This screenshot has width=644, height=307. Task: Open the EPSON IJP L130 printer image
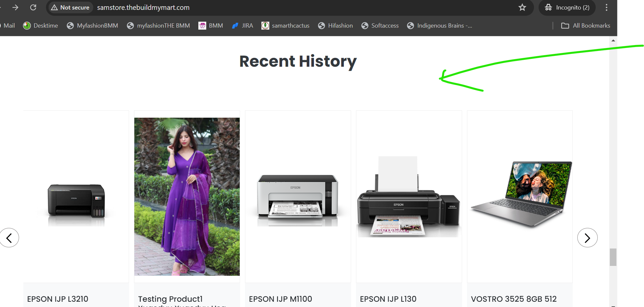(x=409, y=197)
